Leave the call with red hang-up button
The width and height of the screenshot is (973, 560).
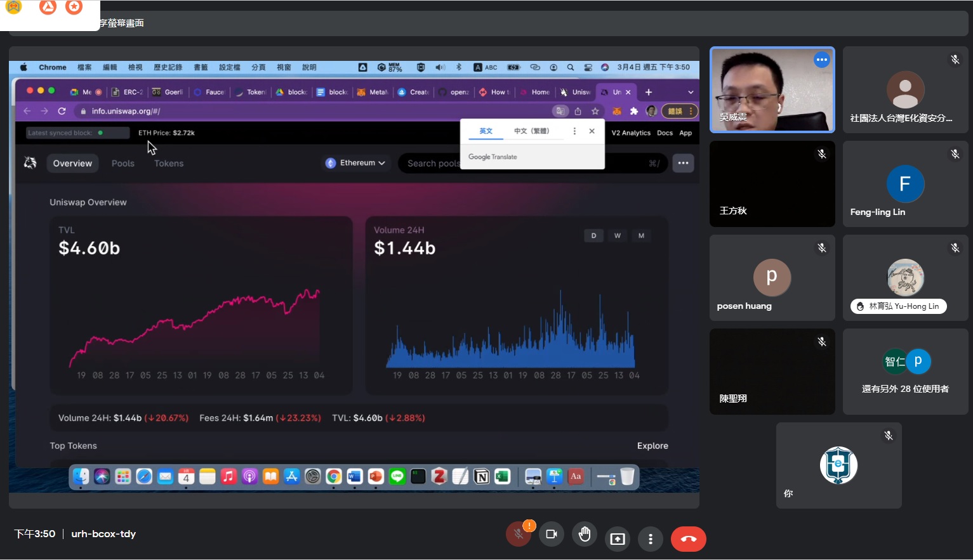pyautogui.click(x=689, y=539)
